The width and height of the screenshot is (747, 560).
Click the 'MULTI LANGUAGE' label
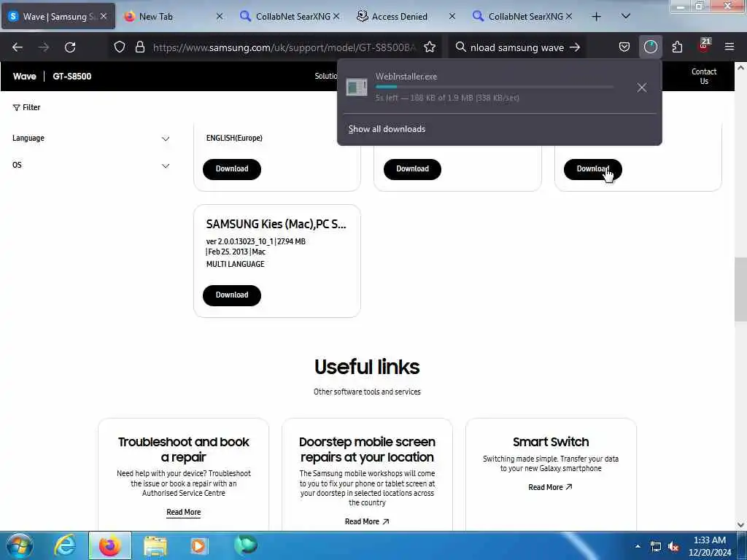point(235,264)
